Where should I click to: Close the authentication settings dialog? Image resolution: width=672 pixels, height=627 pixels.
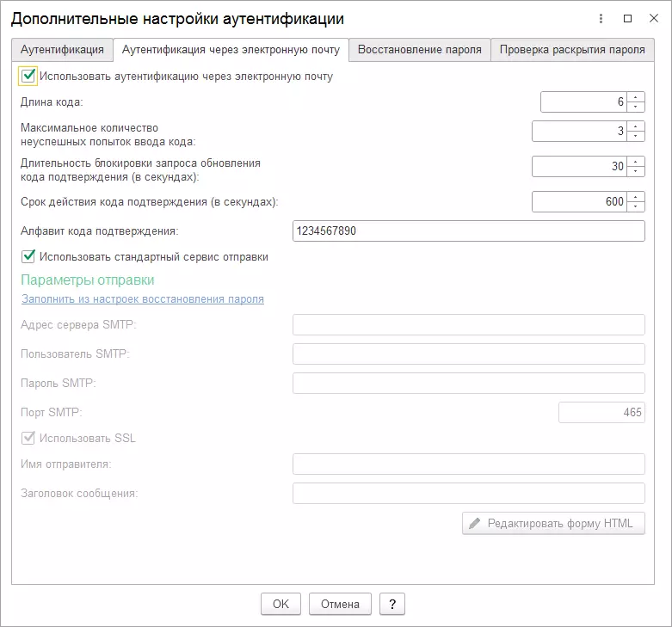click(654, 18)
